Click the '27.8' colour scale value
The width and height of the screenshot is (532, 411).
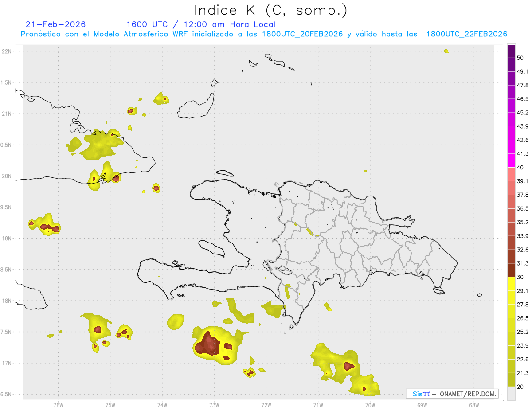pyautogui.click(x=523, y=305)
